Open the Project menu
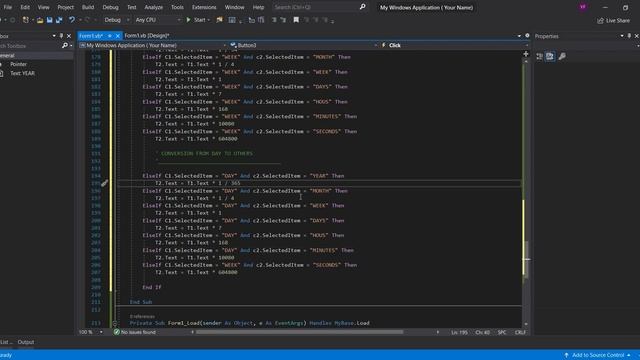 tap(65, 7)
